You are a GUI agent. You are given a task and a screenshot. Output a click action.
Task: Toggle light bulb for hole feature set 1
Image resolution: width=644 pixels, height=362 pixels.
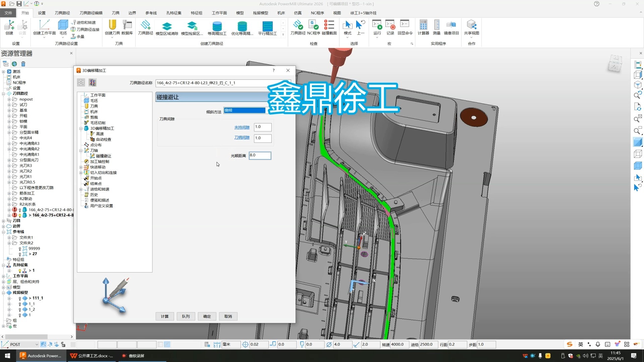(x=20, y=270)
